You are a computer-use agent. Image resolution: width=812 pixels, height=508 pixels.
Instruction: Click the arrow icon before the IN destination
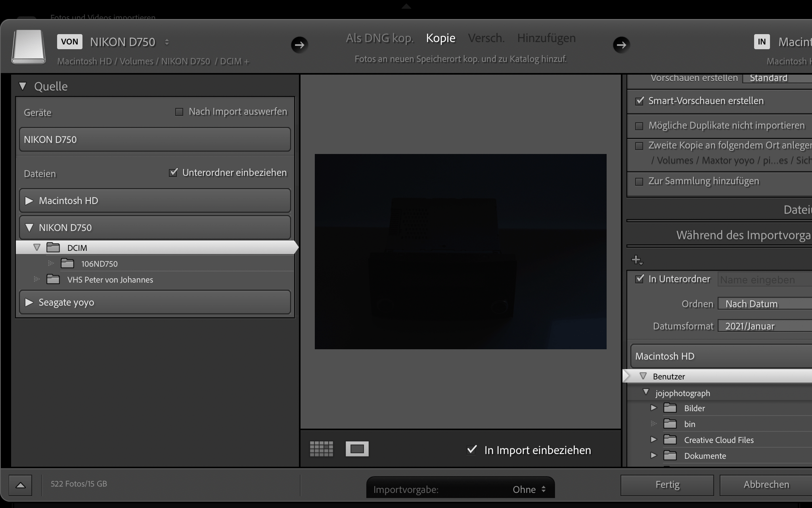[621, 45]
